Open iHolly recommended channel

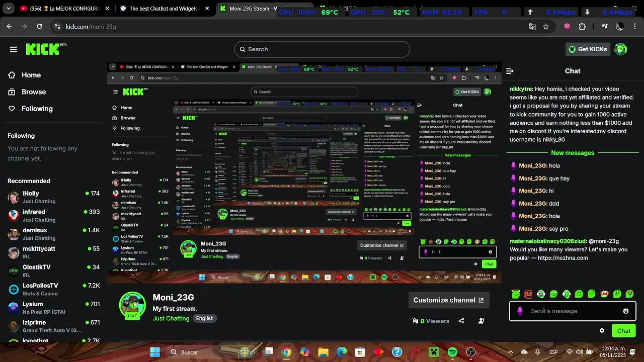(x=53, y=198)
